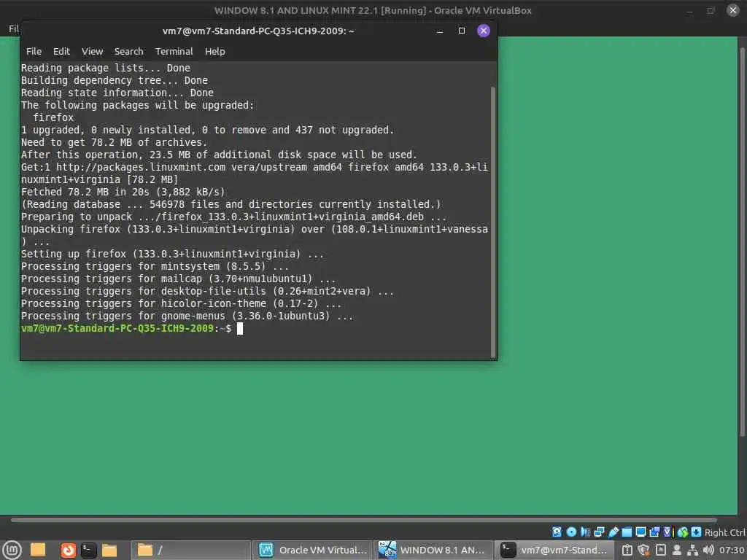
Task: Open the calendar from the 07:30 clock
Action: coord(732,550)
